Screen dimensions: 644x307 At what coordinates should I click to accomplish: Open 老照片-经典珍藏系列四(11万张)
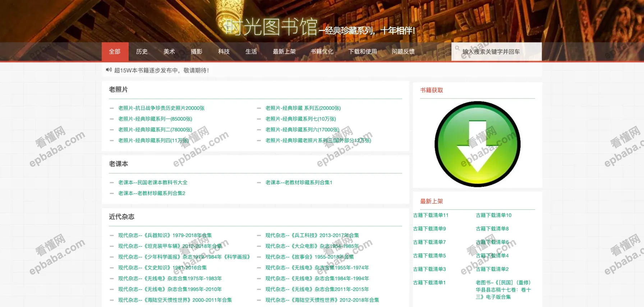[153, 141]
